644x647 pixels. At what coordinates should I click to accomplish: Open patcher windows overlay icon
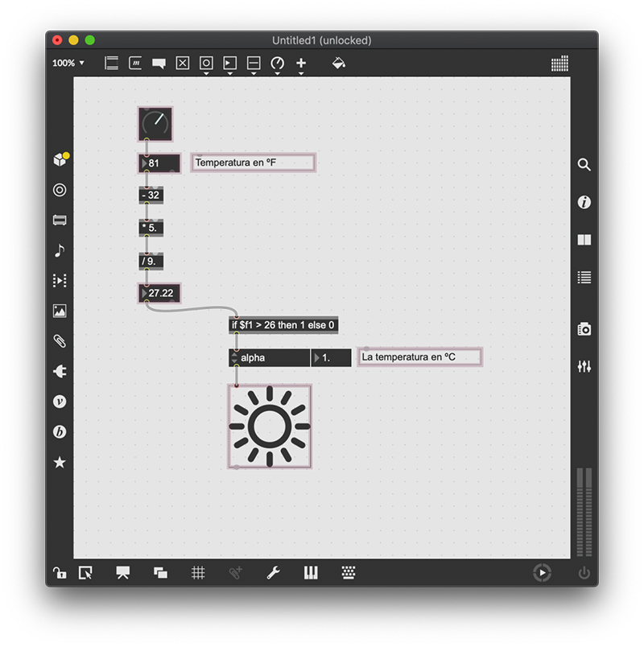pos(160,573)
